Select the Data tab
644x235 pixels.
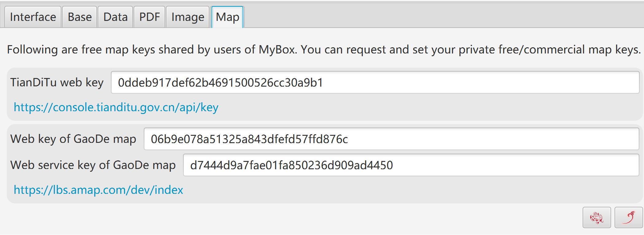pos(115,17)
